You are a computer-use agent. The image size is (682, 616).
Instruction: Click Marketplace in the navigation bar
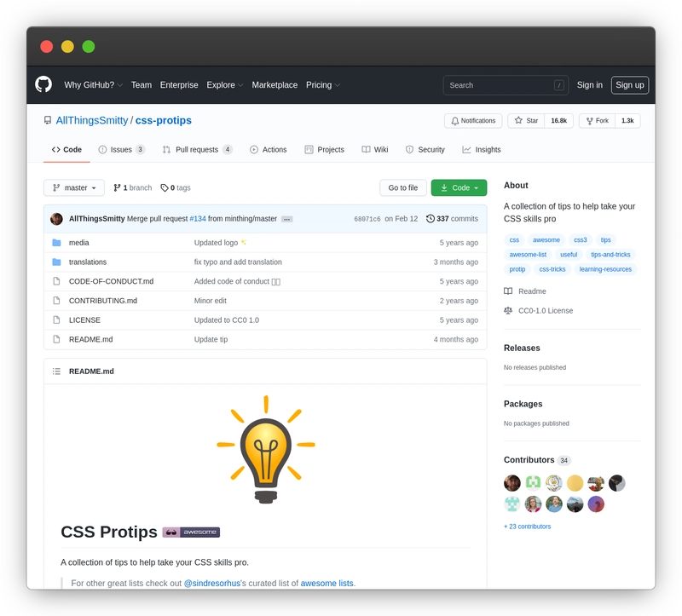click(x=275, y=84)
